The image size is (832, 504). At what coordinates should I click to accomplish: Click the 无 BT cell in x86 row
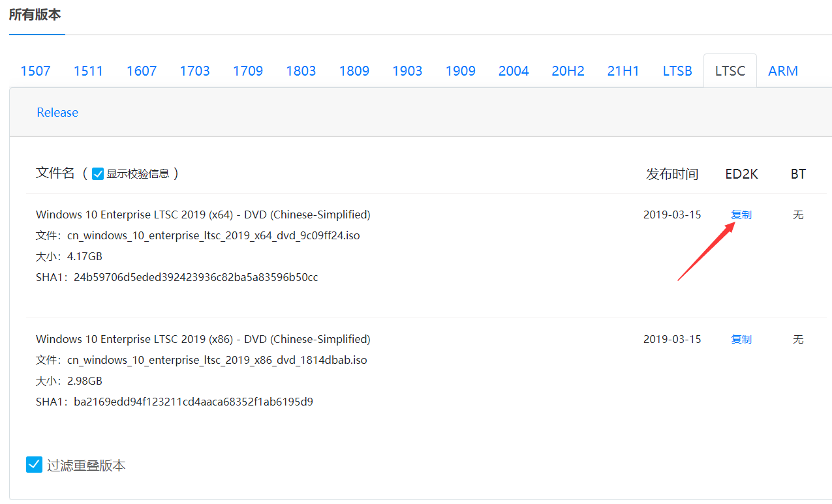[x=798, y=339]
